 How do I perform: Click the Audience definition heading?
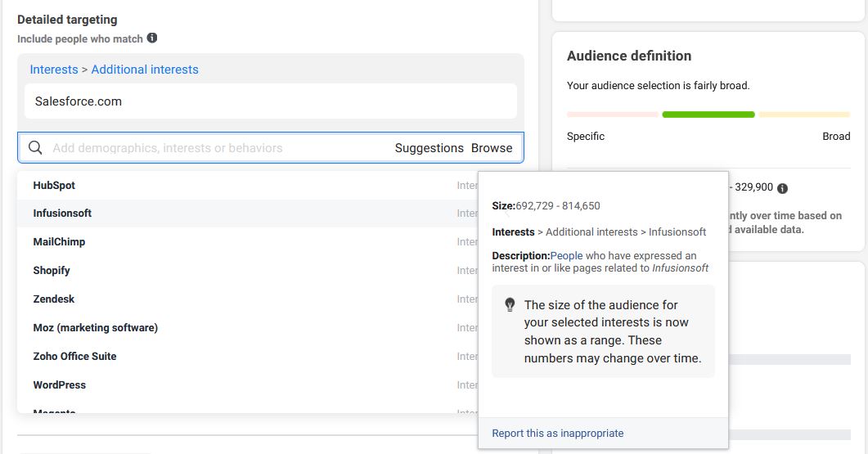[x=629, y=56]
